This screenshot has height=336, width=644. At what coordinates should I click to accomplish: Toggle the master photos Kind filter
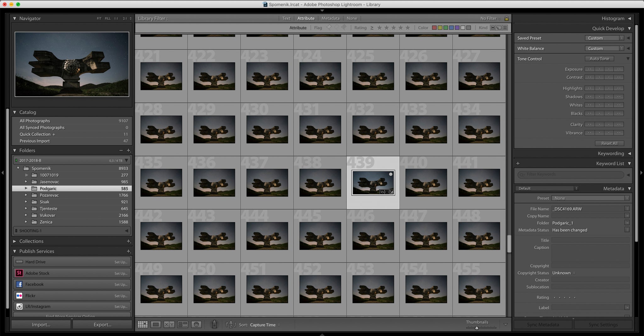492,28
